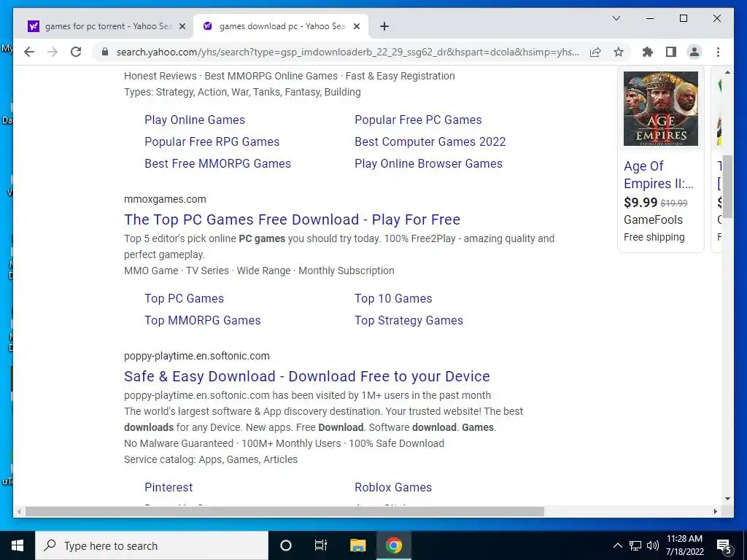Select the 'games download pc' tab
Viewport: 747px width, 560px height.
(x=281, y=26)
